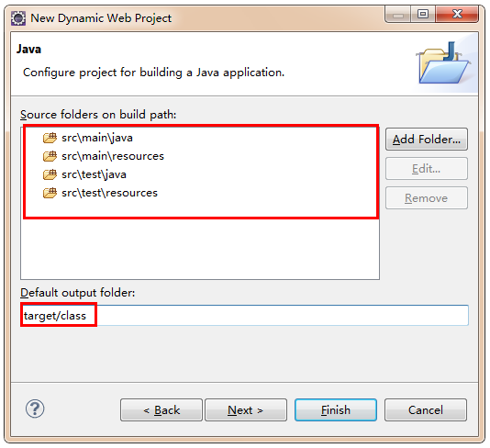This screenshot has height=448, width=490.
Task: Proceed with the Next > button
Action: (x=246, y=409)
